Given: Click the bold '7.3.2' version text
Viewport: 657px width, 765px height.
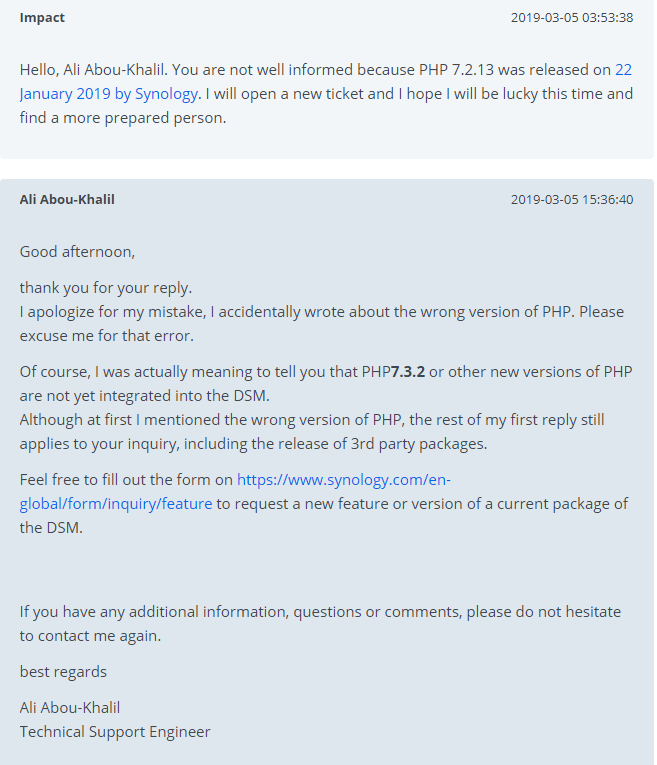Looking at the screenshot, I should click(408, 372).
